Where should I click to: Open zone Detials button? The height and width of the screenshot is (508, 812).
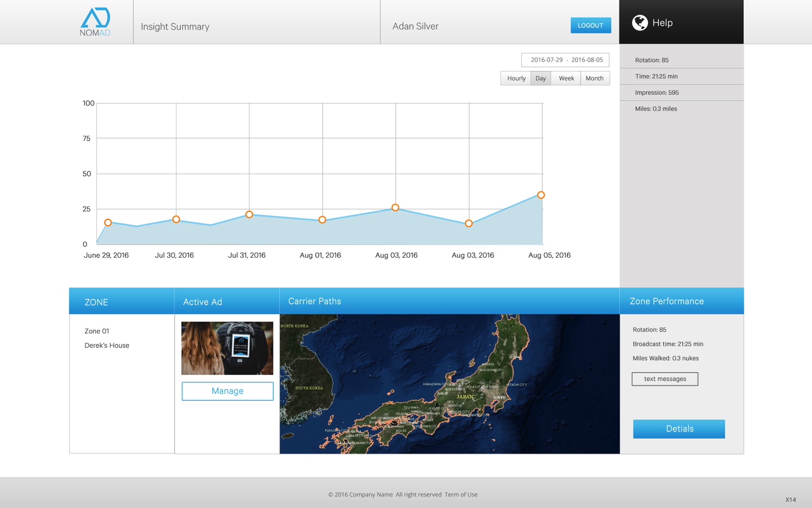pyautogui.click(x=679, y=429)
